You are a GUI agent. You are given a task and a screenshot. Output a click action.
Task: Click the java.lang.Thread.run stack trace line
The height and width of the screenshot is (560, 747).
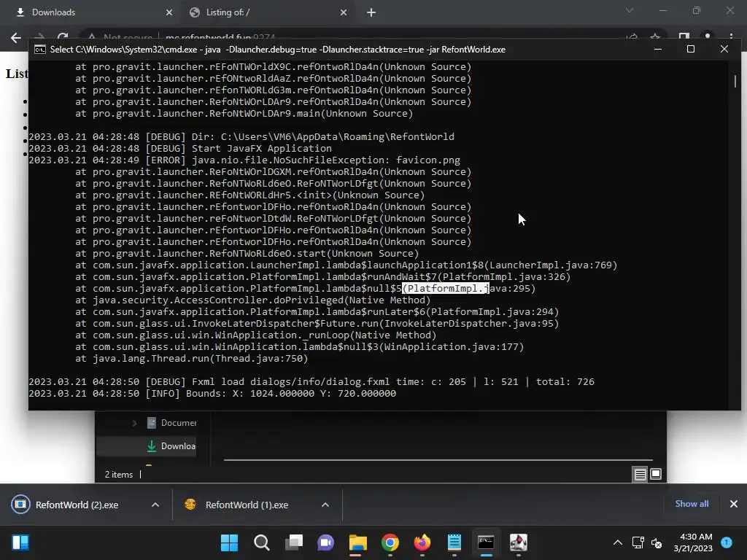[x=192, y=359]
